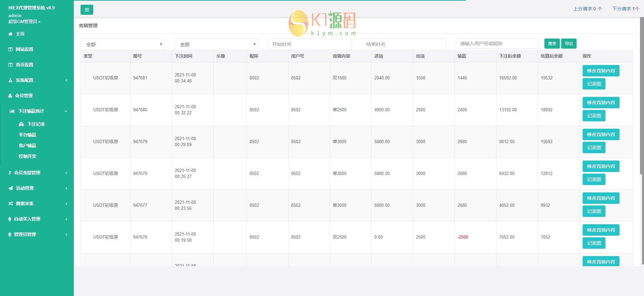Select 控制开奖 in the sidebar
The height and width of the screenshot is (296, 644).
[28, 156]
